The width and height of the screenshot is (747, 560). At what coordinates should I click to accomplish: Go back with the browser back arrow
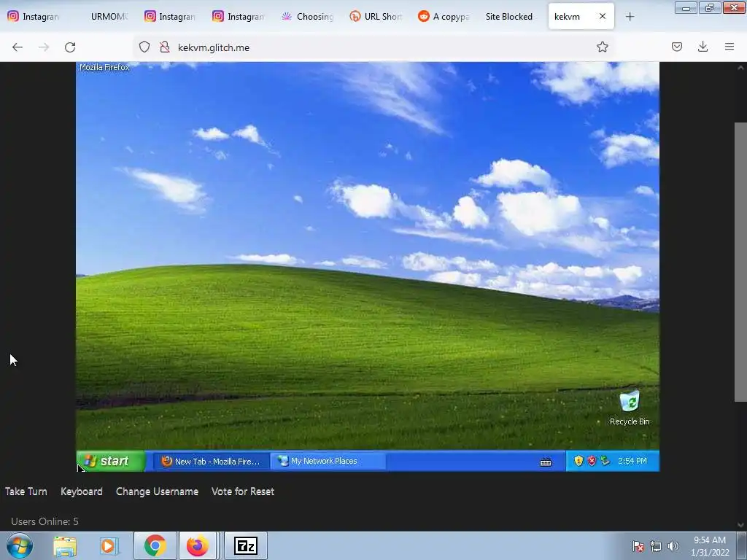18,47
